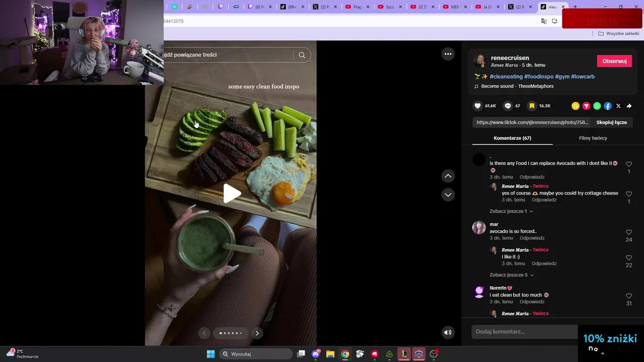This screenshot has height=362, width=644.
Task: Mute the sound with the speaker icon
Action: coord(448,332)
